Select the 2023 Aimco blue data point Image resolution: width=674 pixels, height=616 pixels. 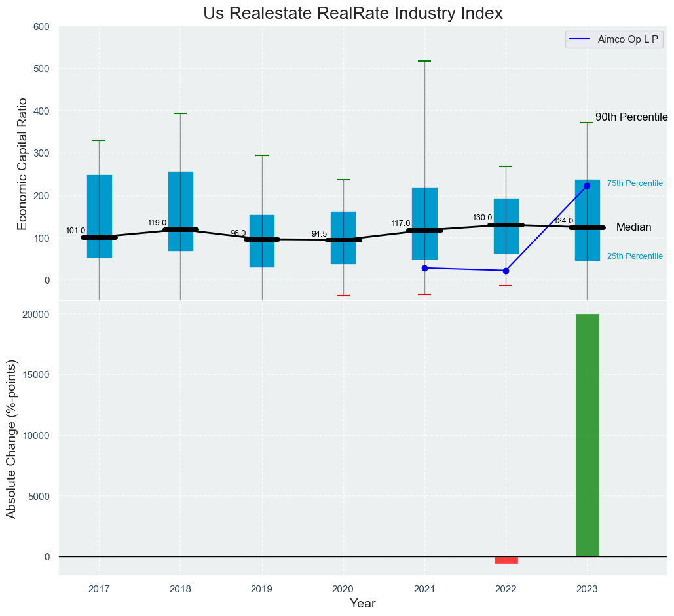tap(587, 186)
